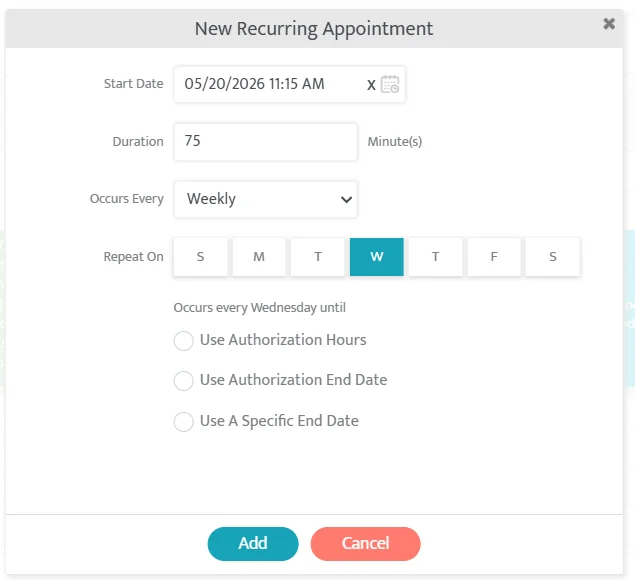
Task: Toggle Sunday in Repeat On
Action: pyautogui.click(x=200, y=257)
